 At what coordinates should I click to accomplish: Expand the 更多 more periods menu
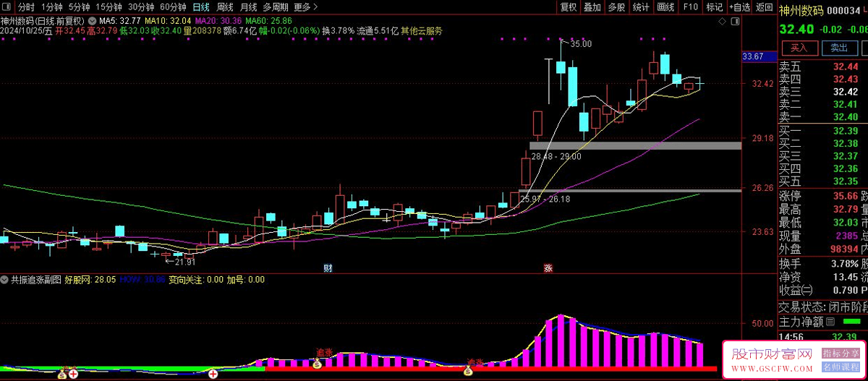tap(305, 7)
